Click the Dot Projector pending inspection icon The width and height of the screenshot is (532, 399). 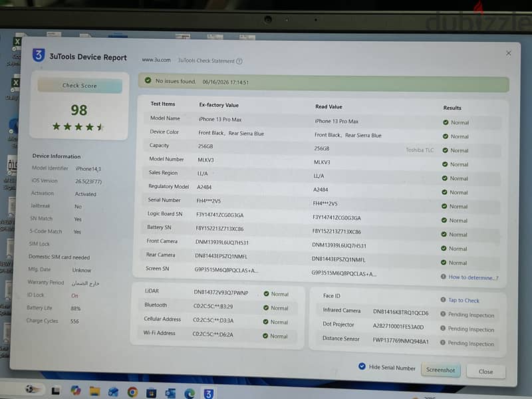coord(443,328)
